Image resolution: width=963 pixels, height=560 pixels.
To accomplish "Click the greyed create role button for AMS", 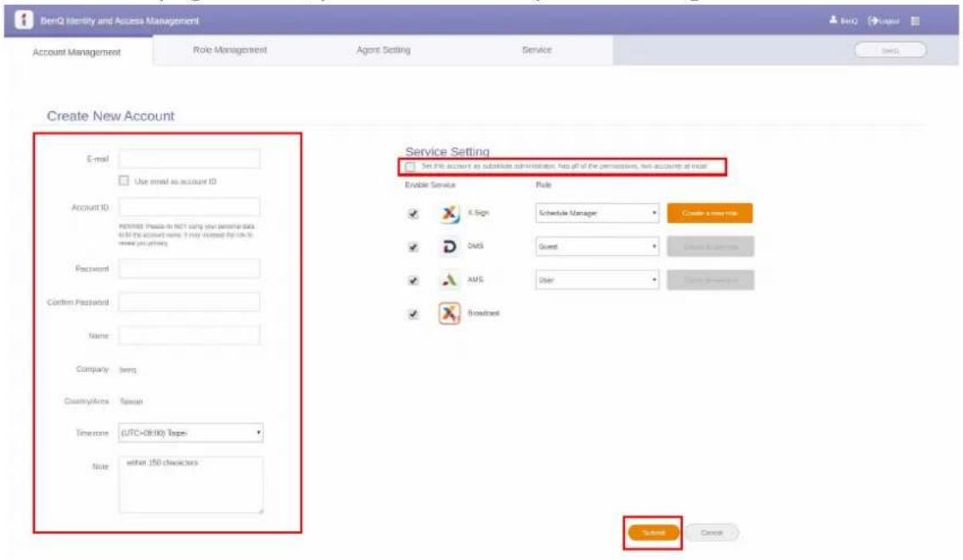I will pyautogui.click(x=711, y=280).
